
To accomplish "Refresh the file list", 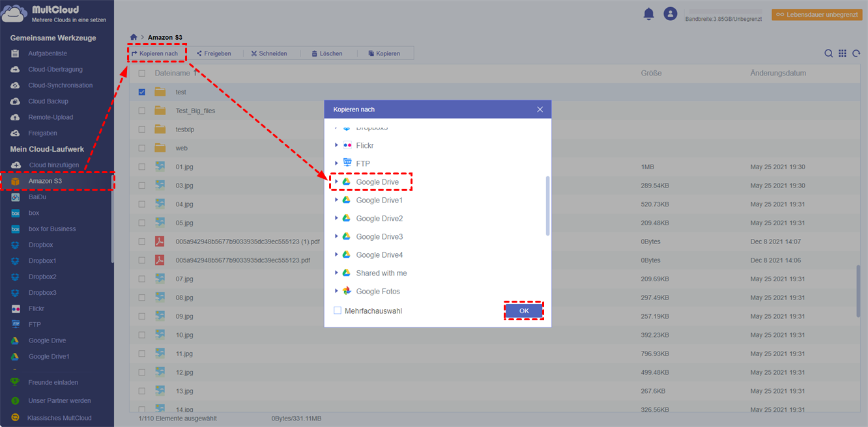I will (x=856, y=53).
